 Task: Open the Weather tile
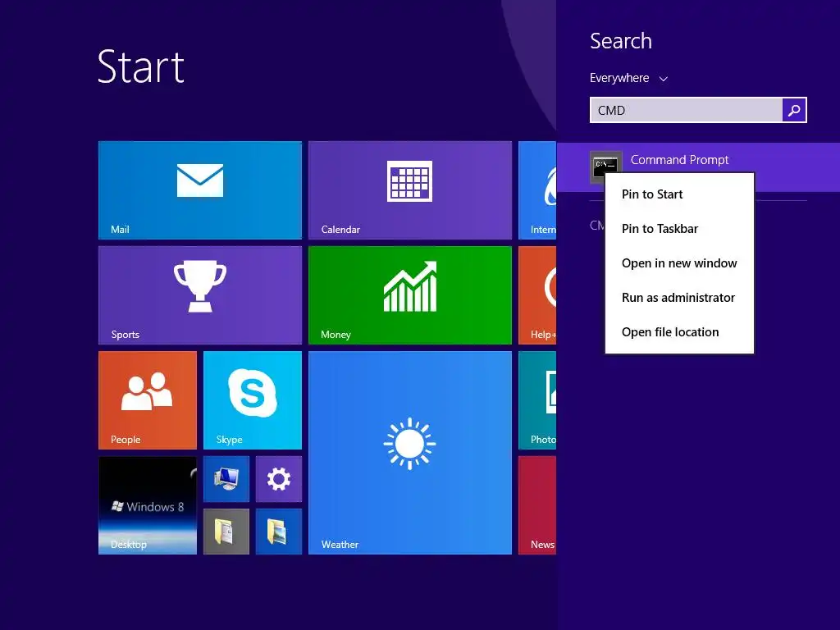[410, 453]
